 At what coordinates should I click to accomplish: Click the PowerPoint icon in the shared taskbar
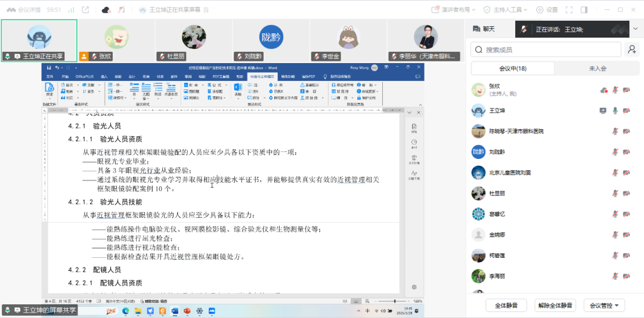point(187,311)
